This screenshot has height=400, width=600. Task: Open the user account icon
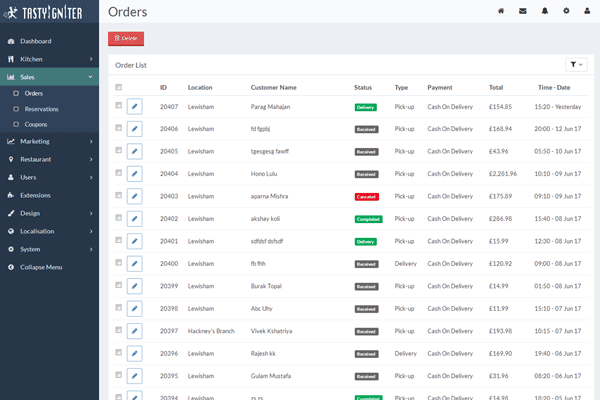[587, 11]
